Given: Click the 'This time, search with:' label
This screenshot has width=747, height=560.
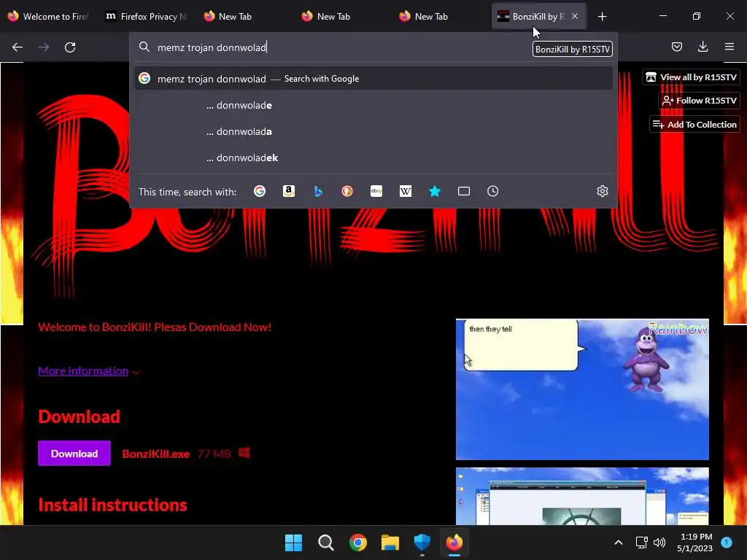Looking at the screenshot, I should [187, 192].
